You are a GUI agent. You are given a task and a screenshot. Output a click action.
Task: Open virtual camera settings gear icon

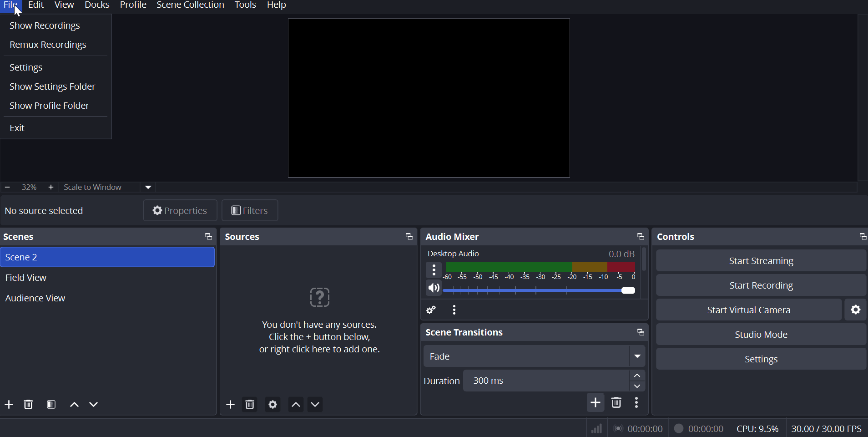856,310
